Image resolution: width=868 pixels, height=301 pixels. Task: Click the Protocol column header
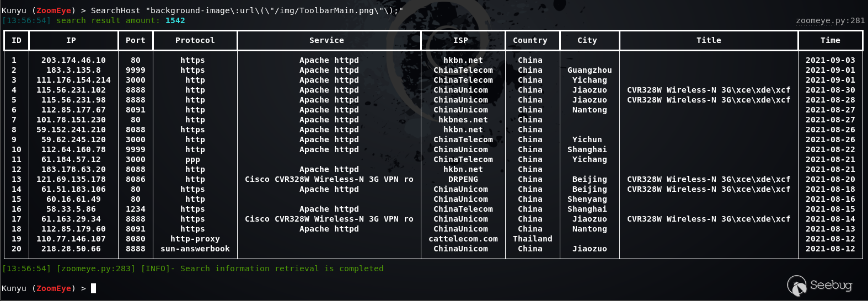(195, 40)
